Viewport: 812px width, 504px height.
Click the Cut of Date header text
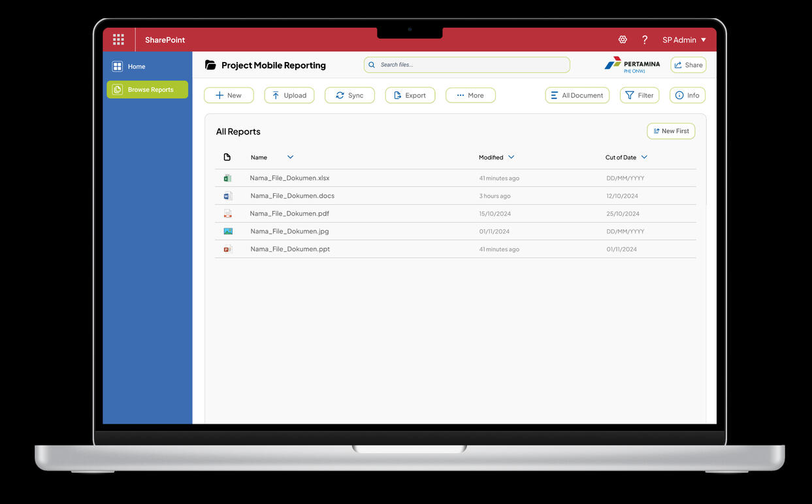click(x=621, y=157)
